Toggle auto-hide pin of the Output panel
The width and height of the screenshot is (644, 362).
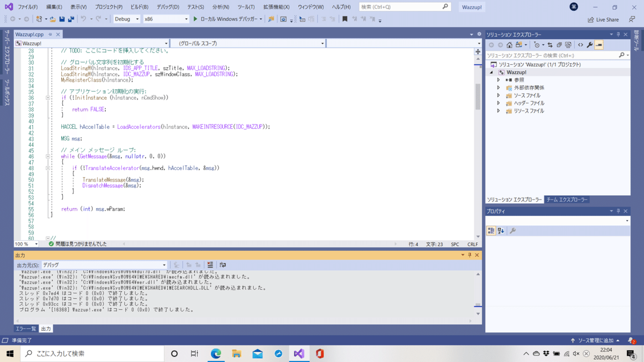pyautogui.click(x=470, y=255)
